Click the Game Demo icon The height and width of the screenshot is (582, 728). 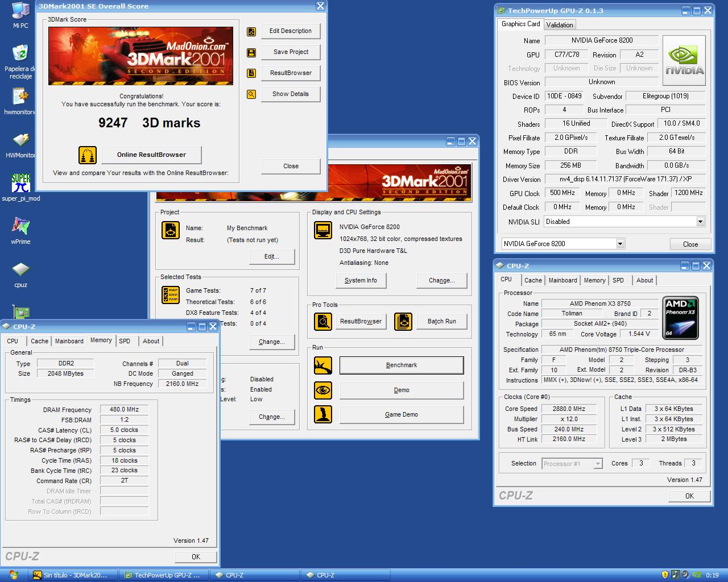(323, 414)
